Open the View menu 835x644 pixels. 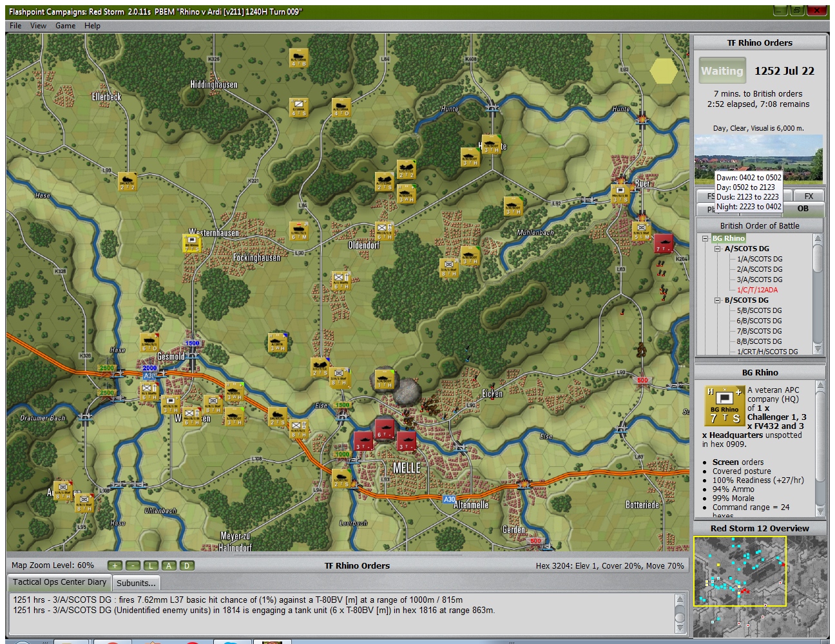tap(39, 26)
